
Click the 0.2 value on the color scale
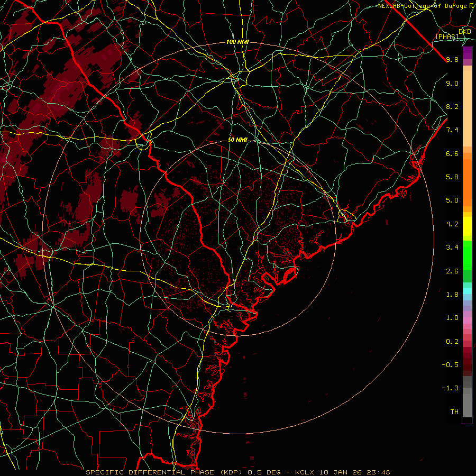[452, 342]
